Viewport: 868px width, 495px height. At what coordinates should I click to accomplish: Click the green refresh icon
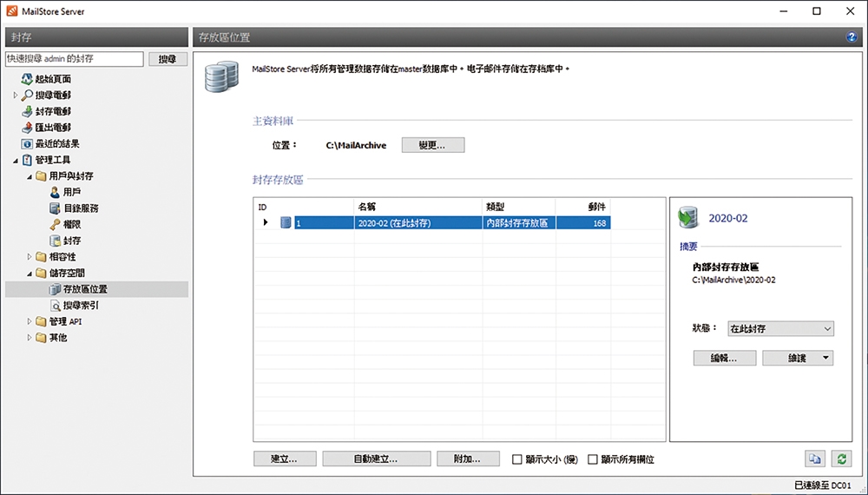pos(841,459)
